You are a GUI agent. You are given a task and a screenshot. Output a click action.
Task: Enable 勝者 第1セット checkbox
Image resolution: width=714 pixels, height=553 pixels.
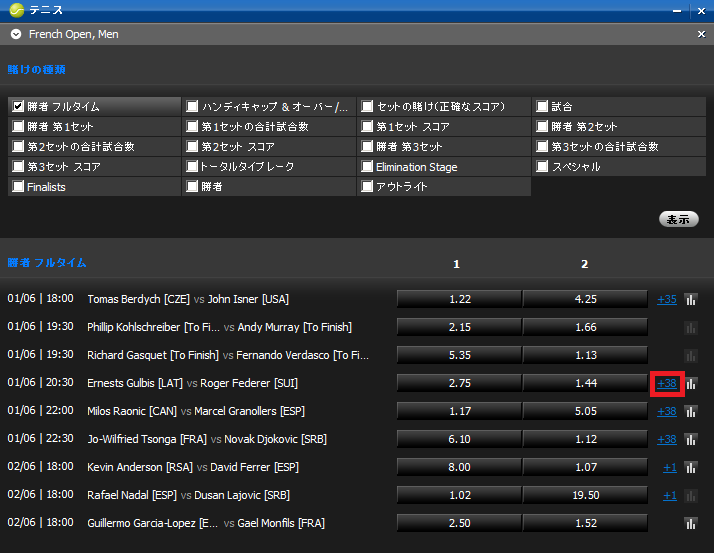pos(18,126)
